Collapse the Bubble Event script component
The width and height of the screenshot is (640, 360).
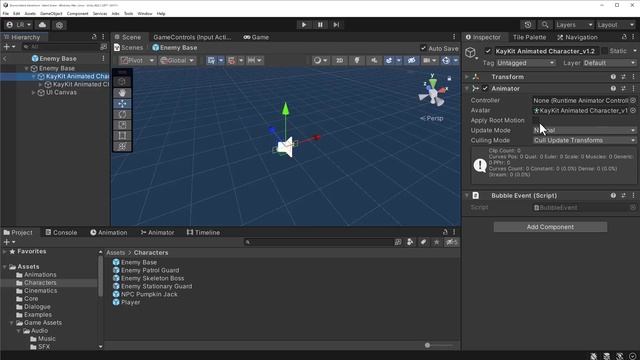tap(467, 196)
